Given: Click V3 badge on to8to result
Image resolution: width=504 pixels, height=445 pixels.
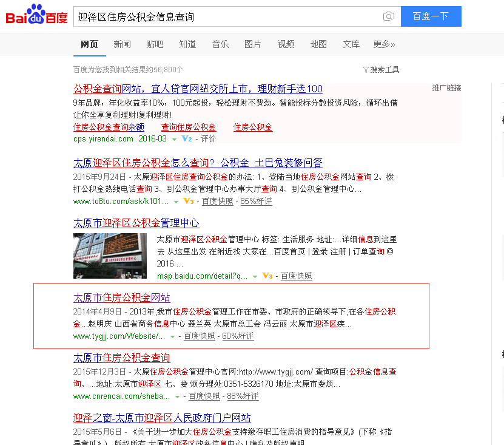Looking at the screenshot, I should pyautogui.click(x=189, y=201).
